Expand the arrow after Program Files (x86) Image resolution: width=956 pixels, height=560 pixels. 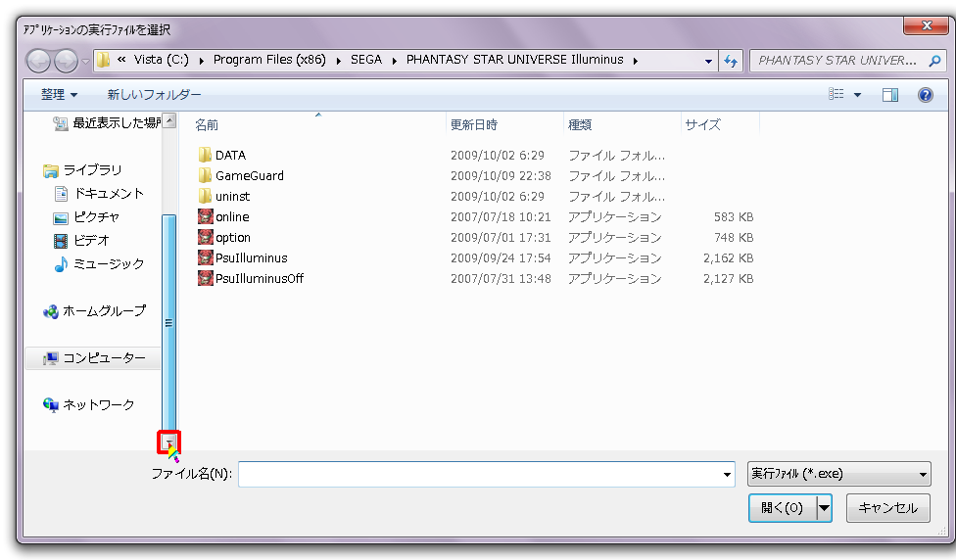point(338,61)
